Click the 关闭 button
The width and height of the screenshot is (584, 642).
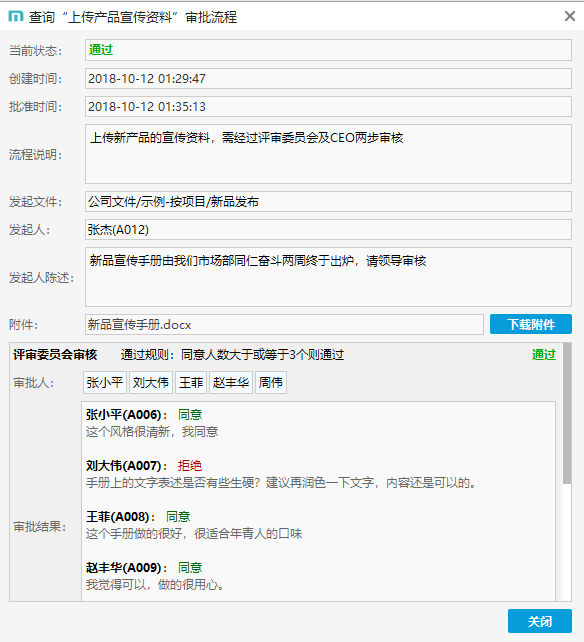pos(540,621)
